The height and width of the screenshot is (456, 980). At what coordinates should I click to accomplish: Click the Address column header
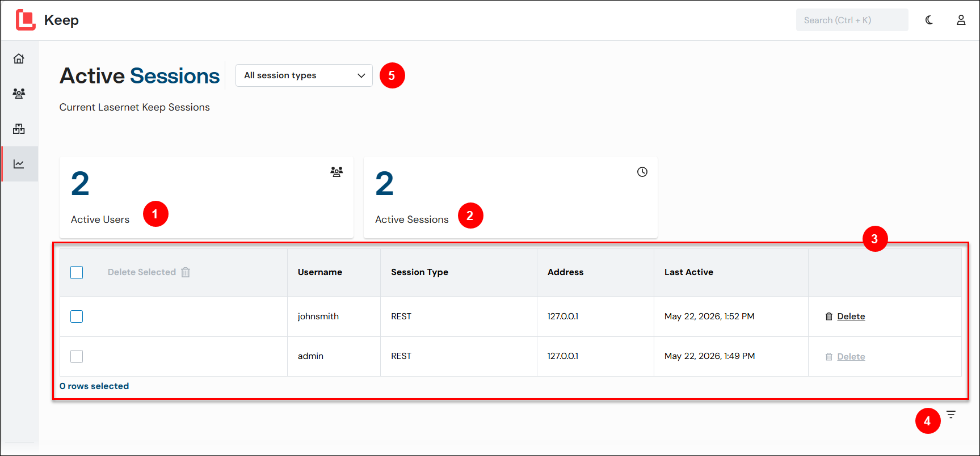click(565, 272)
